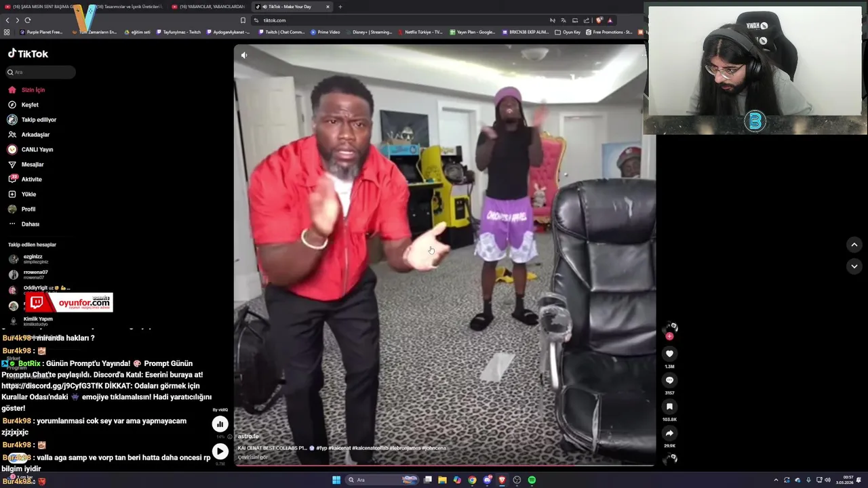Viewport: 868px width, 488px height.
Task: Open Mesajlar in the sidebar
Action: pyautogui.click(x=26, y=165)
